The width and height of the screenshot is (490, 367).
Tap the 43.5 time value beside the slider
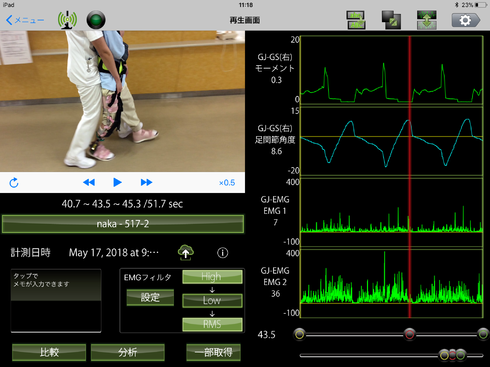tap(266, 335)
